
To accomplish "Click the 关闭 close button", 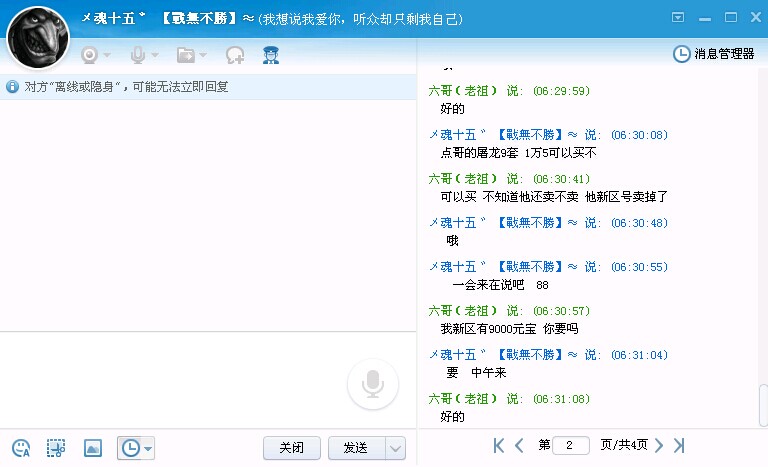I will [292, 448].
